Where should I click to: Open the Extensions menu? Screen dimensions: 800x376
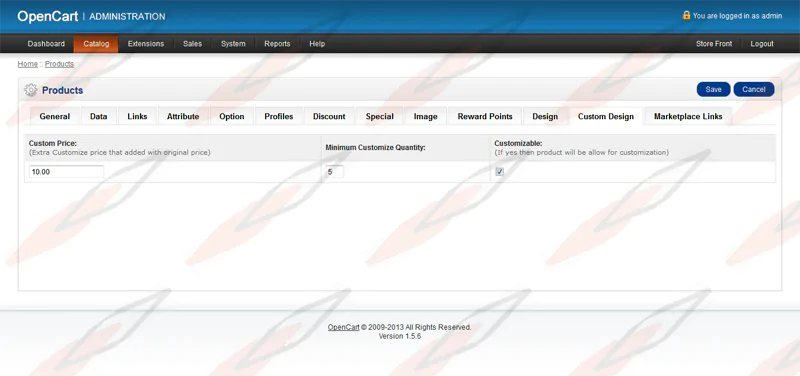point(146,44)
